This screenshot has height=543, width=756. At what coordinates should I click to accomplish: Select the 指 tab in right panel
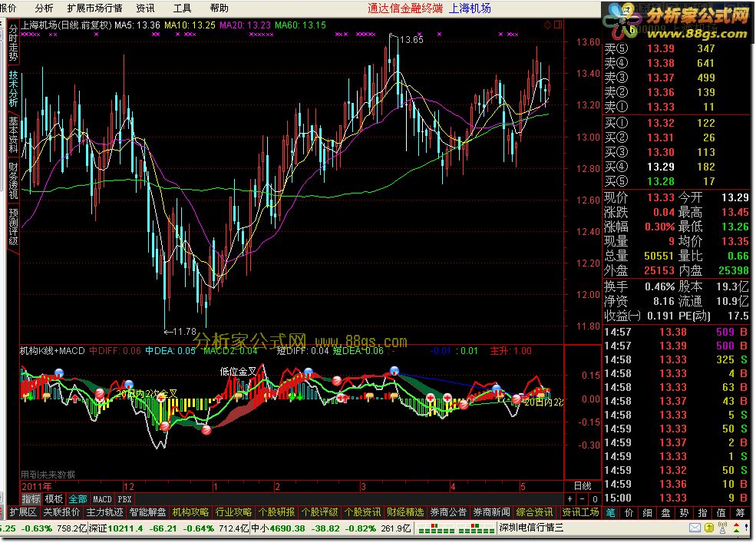click(x=702, y=512)
